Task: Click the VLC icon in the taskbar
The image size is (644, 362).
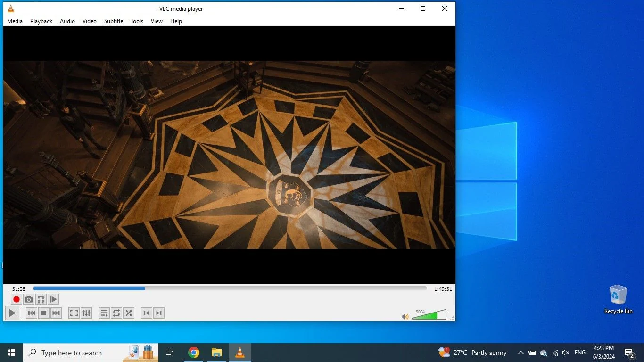Action: pos(240,353)
